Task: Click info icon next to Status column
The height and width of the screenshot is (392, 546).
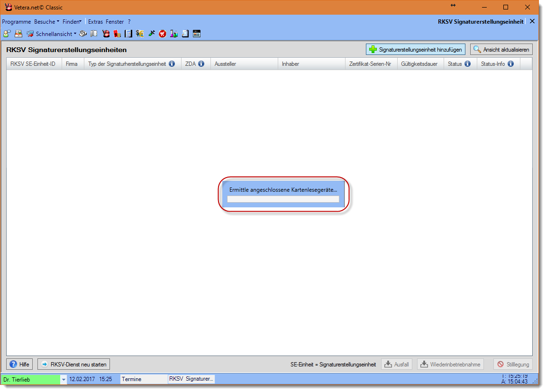Action: (467, 64)
